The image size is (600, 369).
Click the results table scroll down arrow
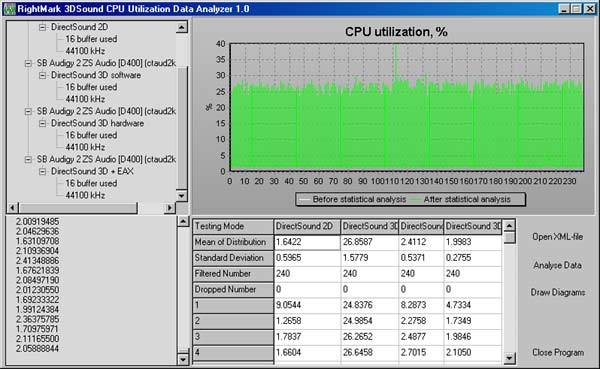pos(509,358)
